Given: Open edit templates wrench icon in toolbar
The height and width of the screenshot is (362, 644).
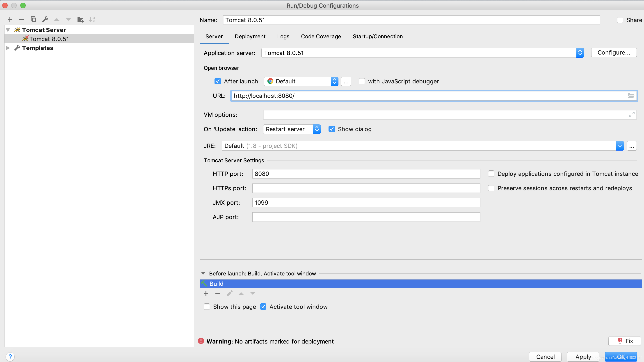Looking at the screenshot, I should pyautogui.click(x=45, y=19).
